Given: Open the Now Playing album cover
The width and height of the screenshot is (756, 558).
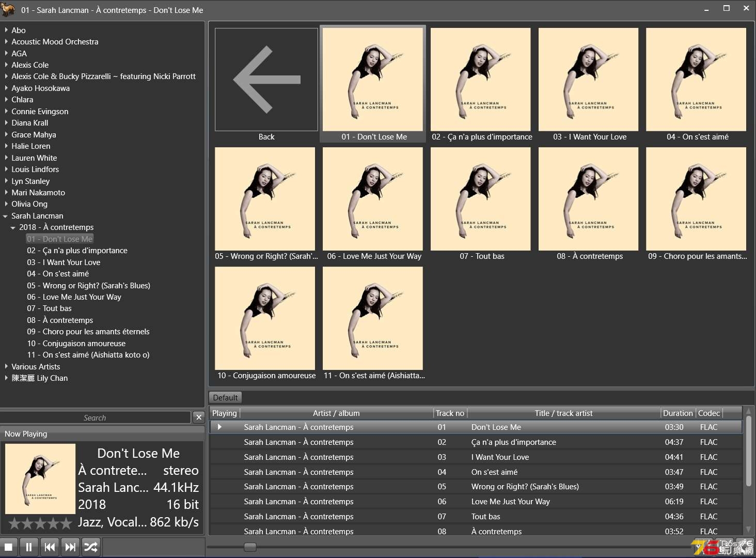Looking at the screenshot, I should click(40, 478).
